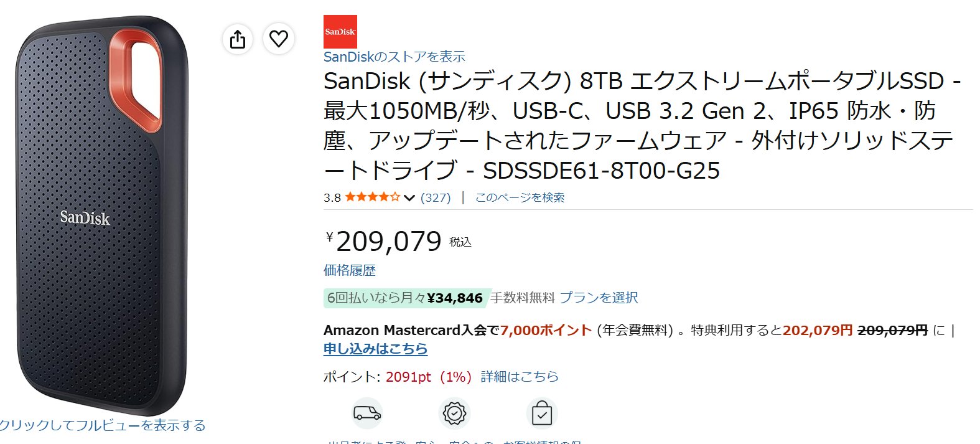Click the secure transaction badge icon
This screenshot has width=980, height=444.
[x=454, y=413]
